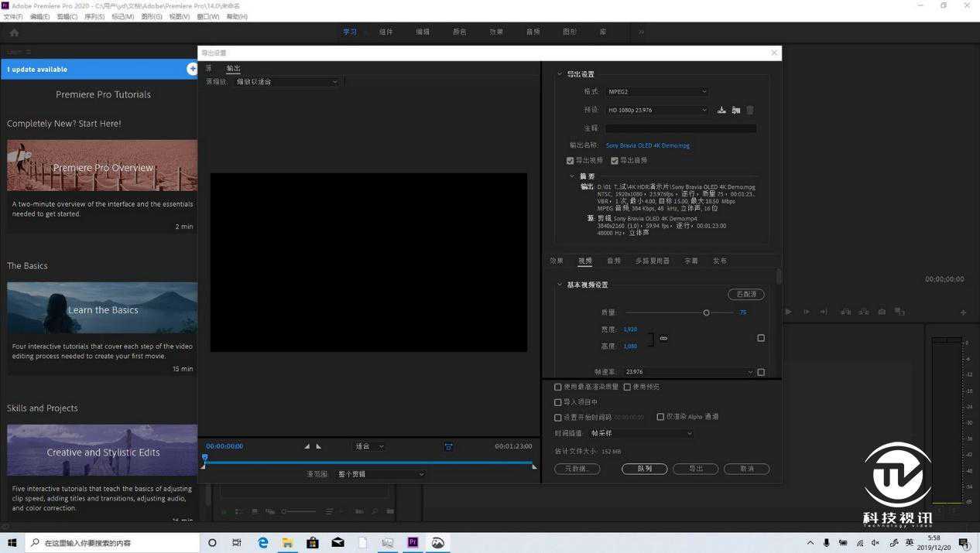Uncheck the 导出音频 checkbox
The width and height of the screenshot is (980, 553).
(x=615, y=161)
